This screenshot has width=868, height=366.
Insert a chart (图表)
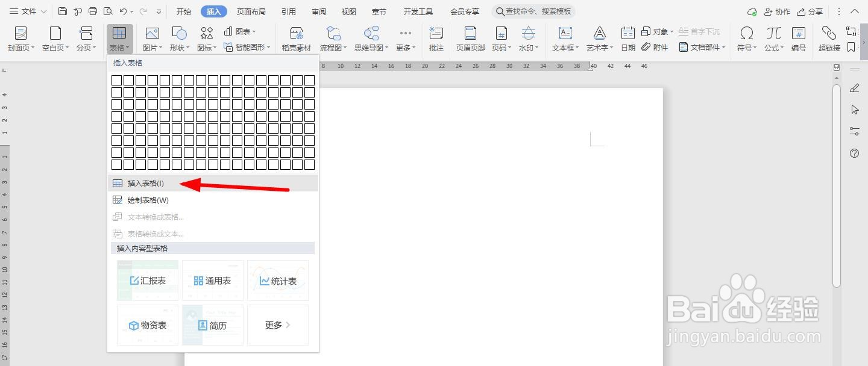pyautogui.click(x=240, y=31)
